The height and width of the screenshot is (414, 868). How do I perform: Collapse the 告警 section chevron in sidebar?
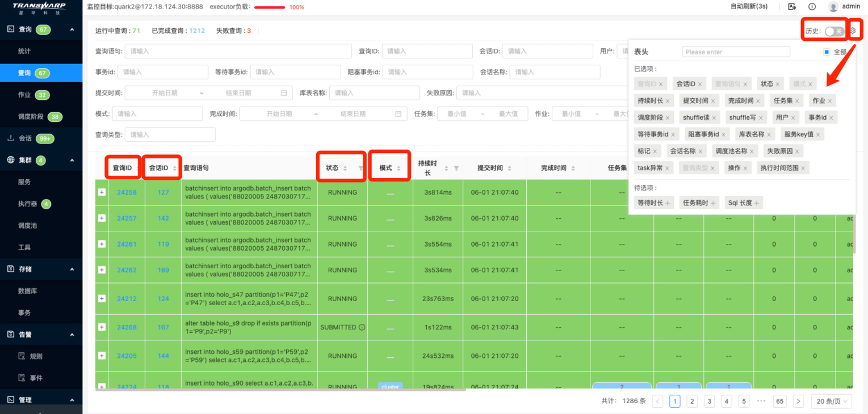[72, 335]
